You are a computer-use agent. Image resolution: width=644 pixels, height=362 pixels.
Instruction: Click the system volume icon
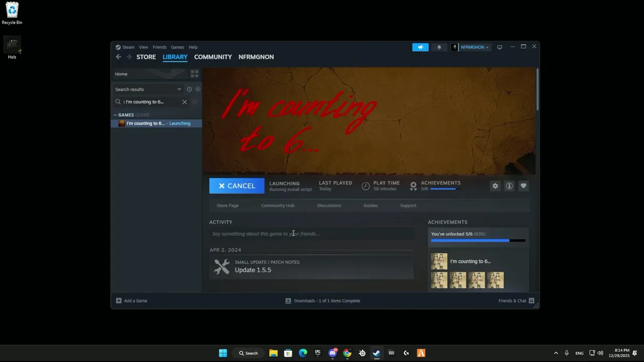pos(600,353)
